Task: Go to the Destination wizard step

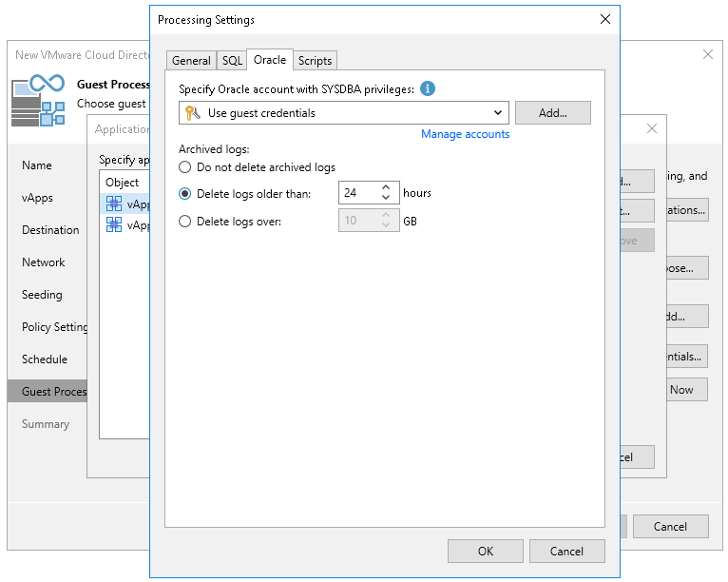Action: (50, 230)
